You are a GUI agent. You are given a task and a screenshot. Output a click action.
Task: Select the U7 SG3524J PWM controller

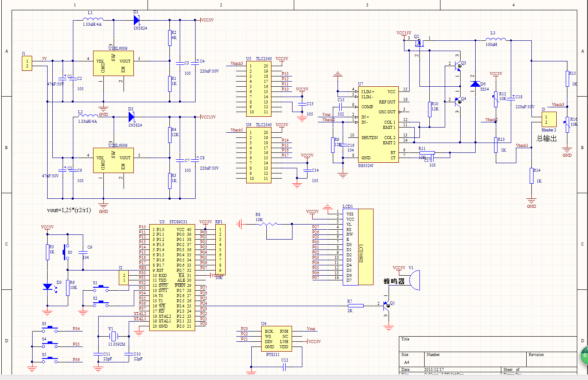tap(378, 124)
